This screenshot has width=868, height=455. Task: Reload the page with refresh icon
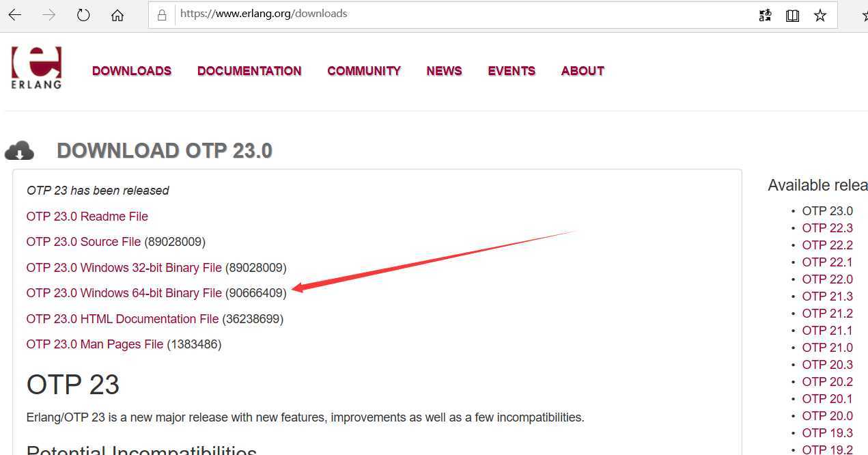tap(83, 15)
